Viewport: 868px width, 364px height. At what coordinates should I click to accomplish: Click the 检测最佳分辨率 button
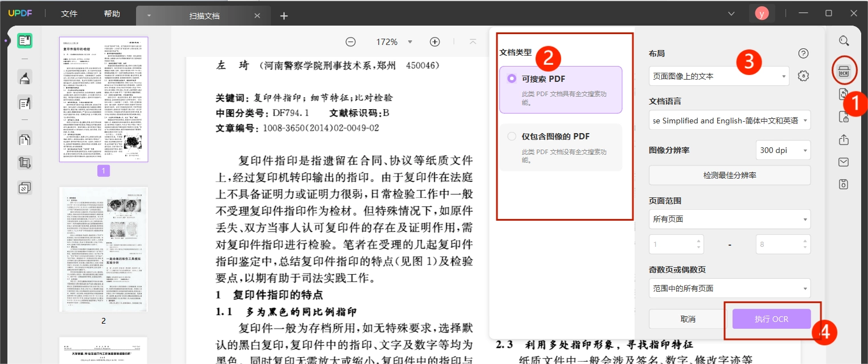(x=730, y=175)
